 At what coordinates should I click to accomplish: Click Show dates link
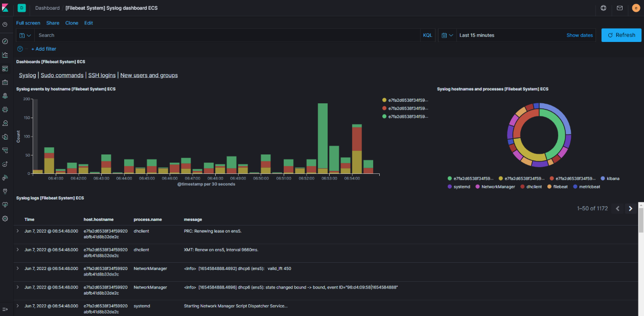[x=580, y=35]
